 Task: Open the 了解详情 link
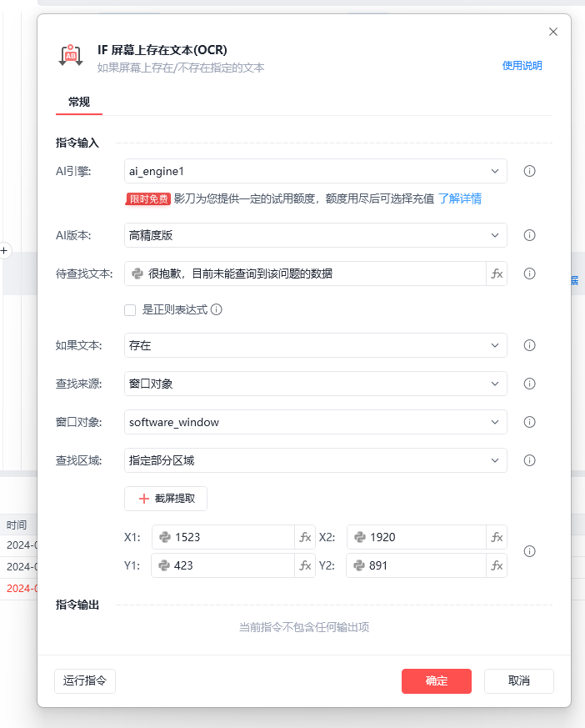point(460,198)
